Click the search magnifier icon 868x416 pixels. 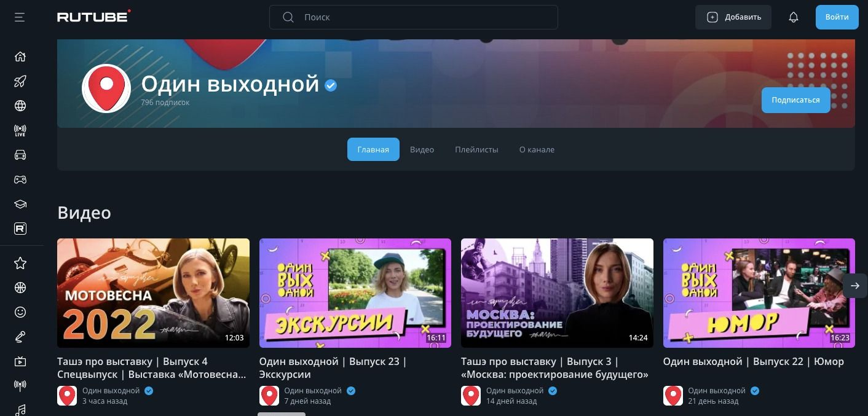(288, 17)
